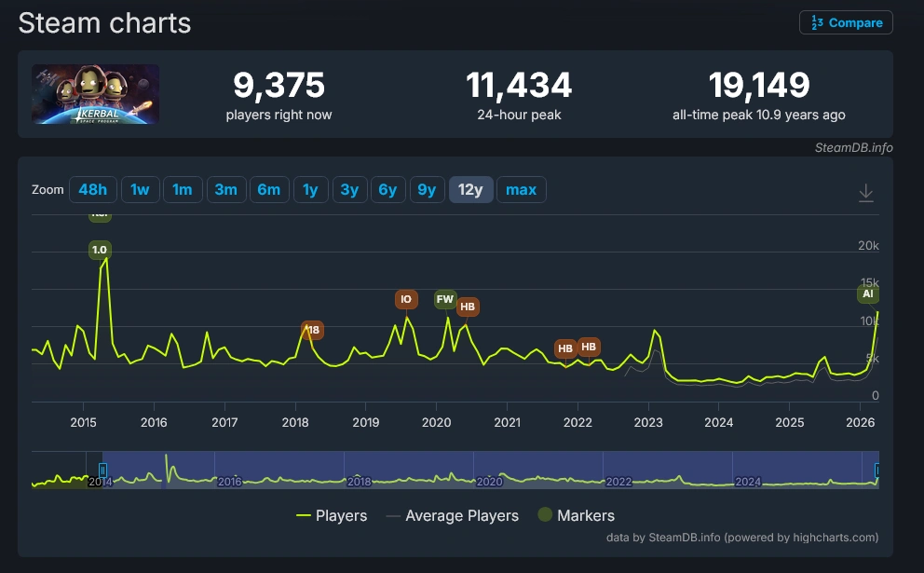Click the FW marker on chart

(445, 299)
